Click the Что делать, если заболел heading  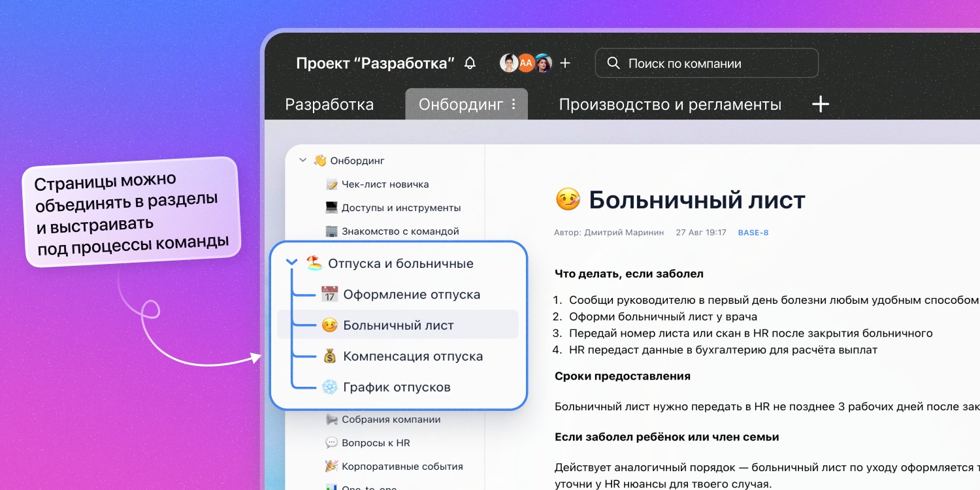[629, 274]
